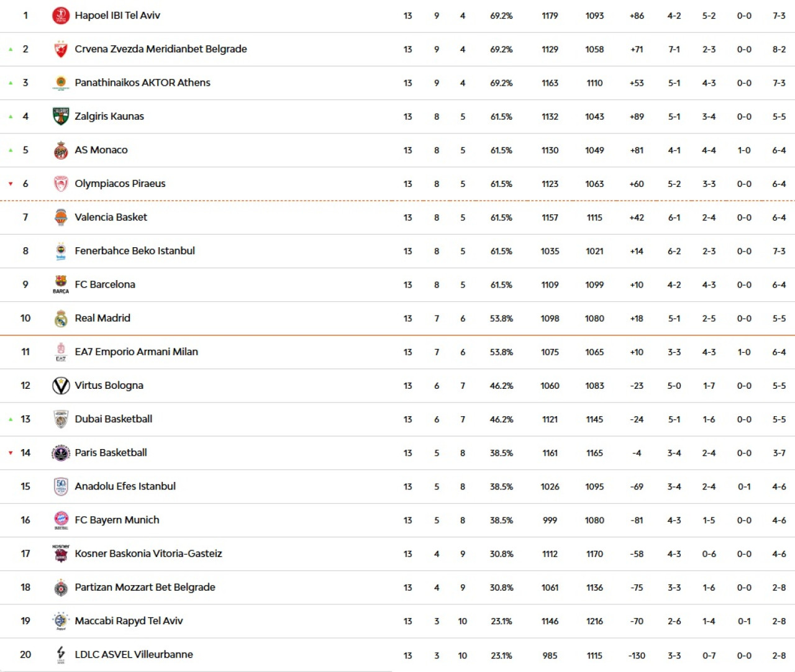This screenshot has height=672, width=795.
Task: Click LDLC ASVEL Villeurbanne team name
Action: point(134,655)
